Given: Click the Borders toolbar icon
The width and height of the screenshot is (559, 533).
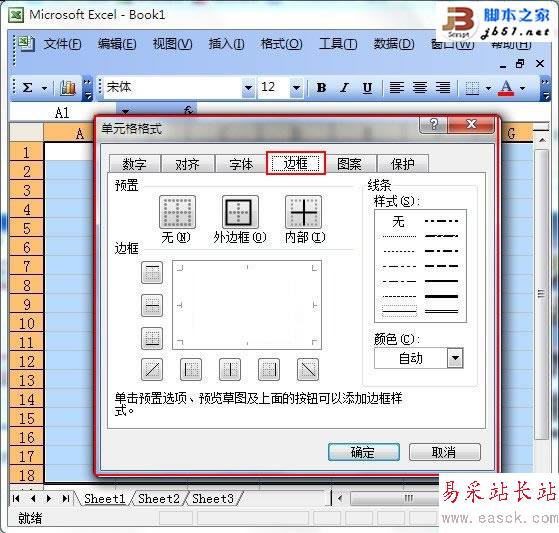Looking at the screenshot, I should [472, 88].
